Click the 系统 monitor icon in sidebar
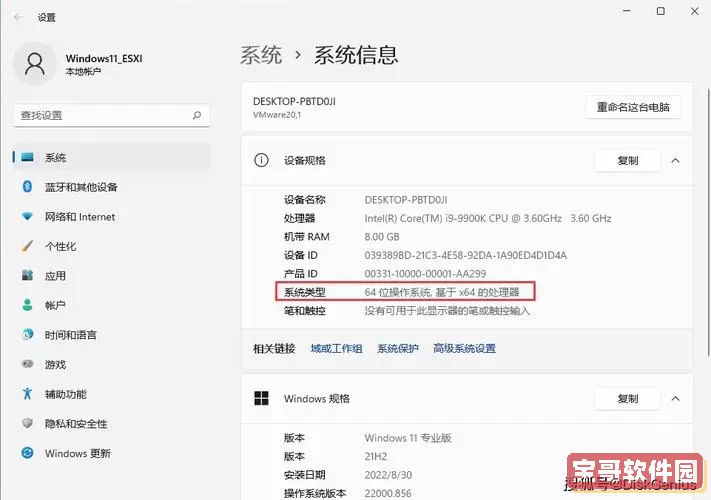711x500 pixels. pyautogui.click(x=27, y=157)
